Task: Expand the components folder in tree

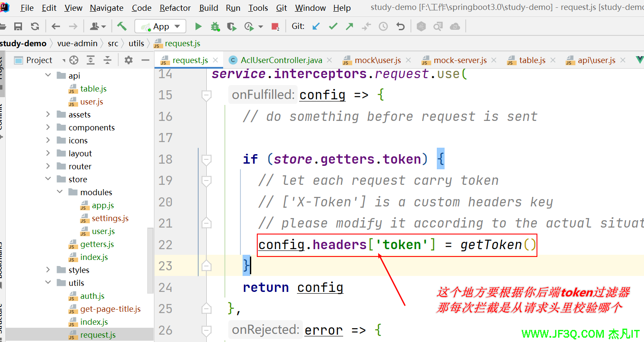Action: 48,127
